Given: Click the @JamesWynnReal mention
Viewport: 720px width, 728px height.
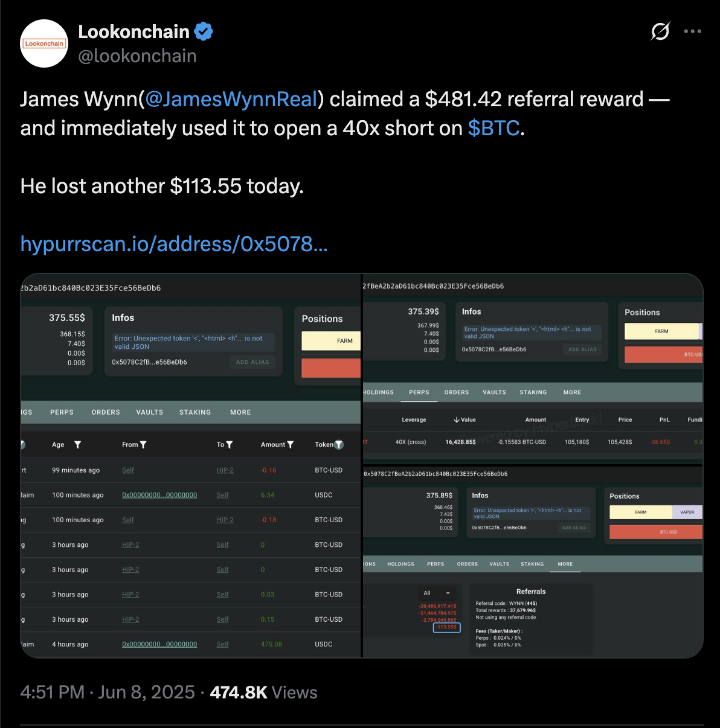Looking at the screenshot, I should (231, 99).
